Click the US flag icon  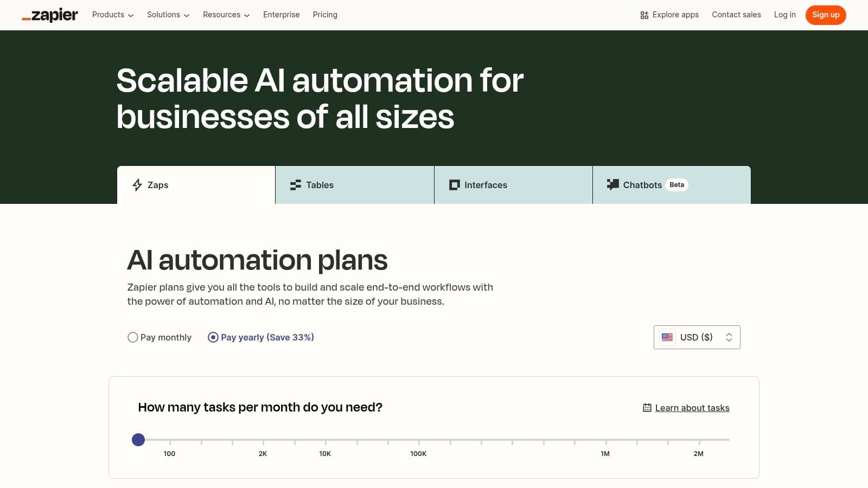click(667, 337)
